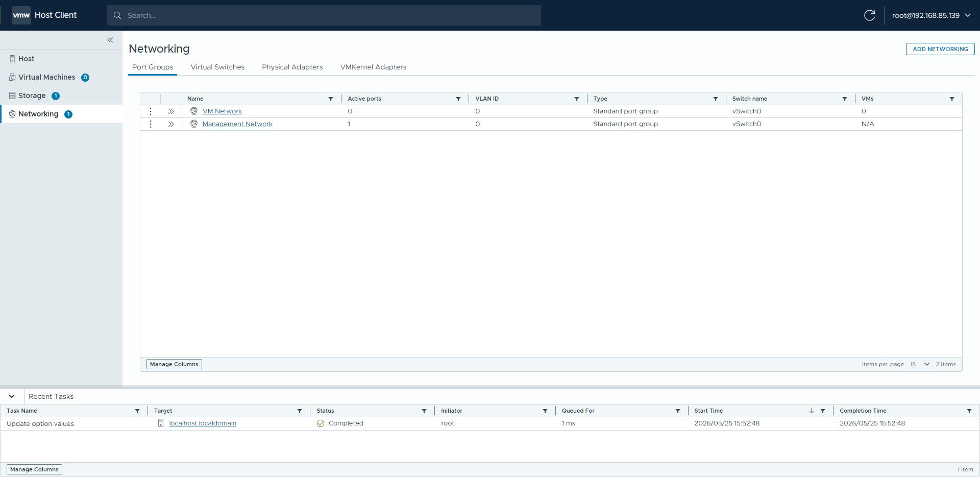Click the 1 ms queued time

tap(569, 423)
